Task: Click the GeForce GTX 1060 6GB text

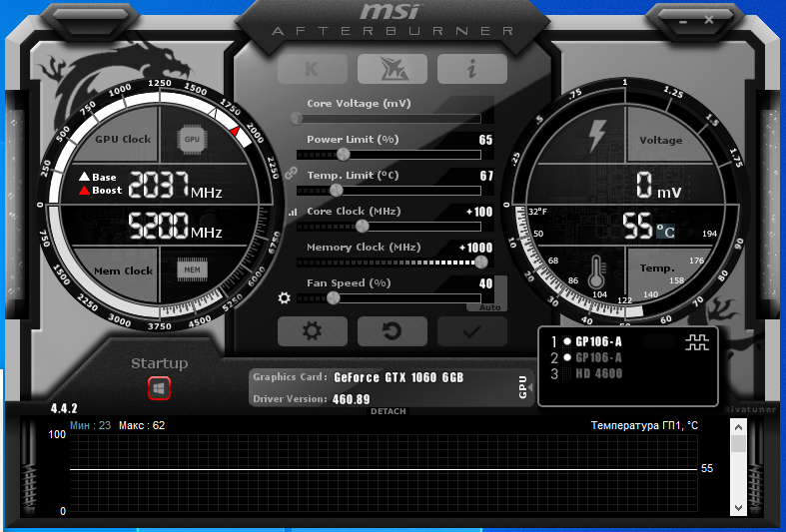Action: pos(398,377)
